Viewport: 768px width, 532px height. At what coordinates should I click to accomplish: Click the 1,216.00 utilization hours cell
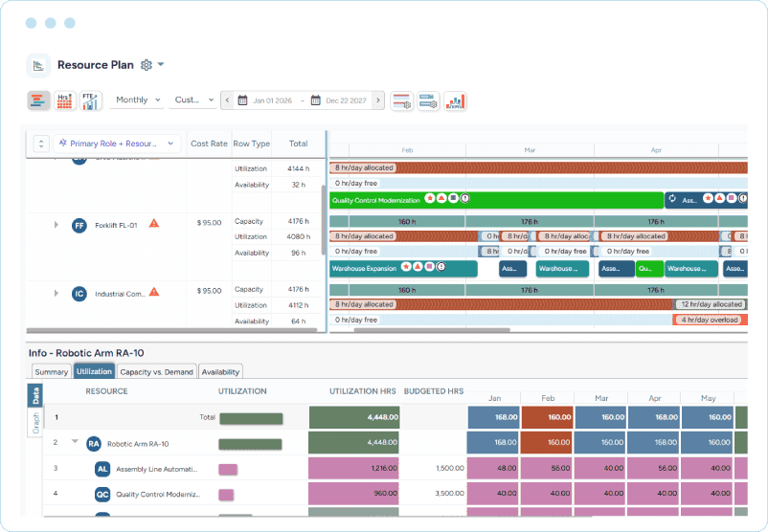coord(353,468)
